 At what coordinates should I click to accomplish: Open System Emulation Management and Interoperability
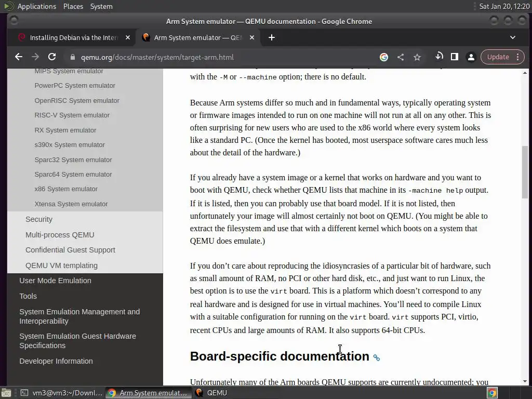click(x=79, y=316)
